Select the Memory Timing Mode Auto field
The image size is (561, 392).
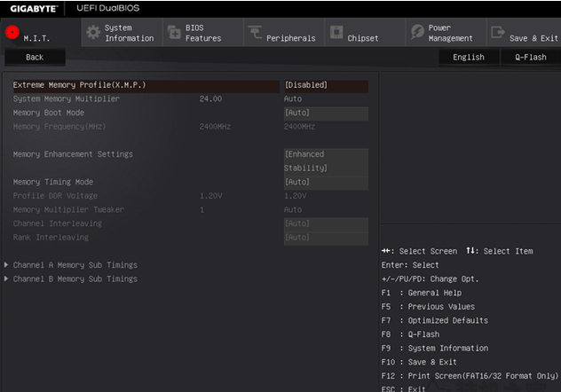(324, 182)
